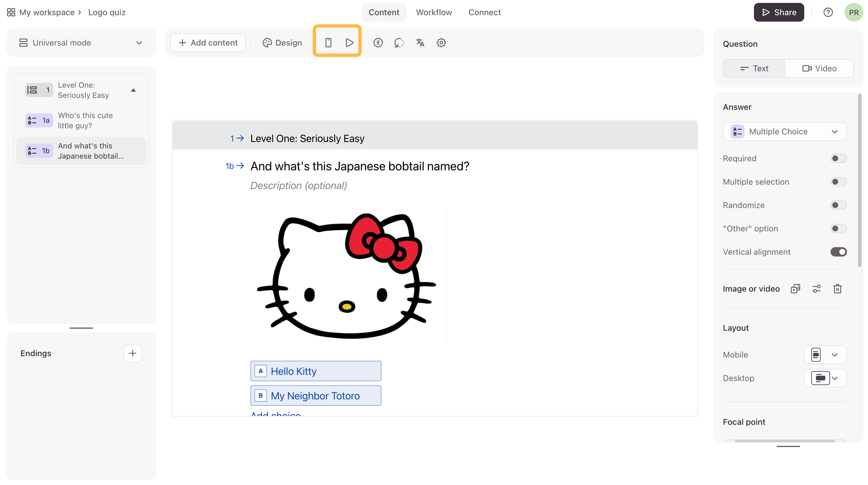Toggle the Randomize switch

click(x=838, y=205)
